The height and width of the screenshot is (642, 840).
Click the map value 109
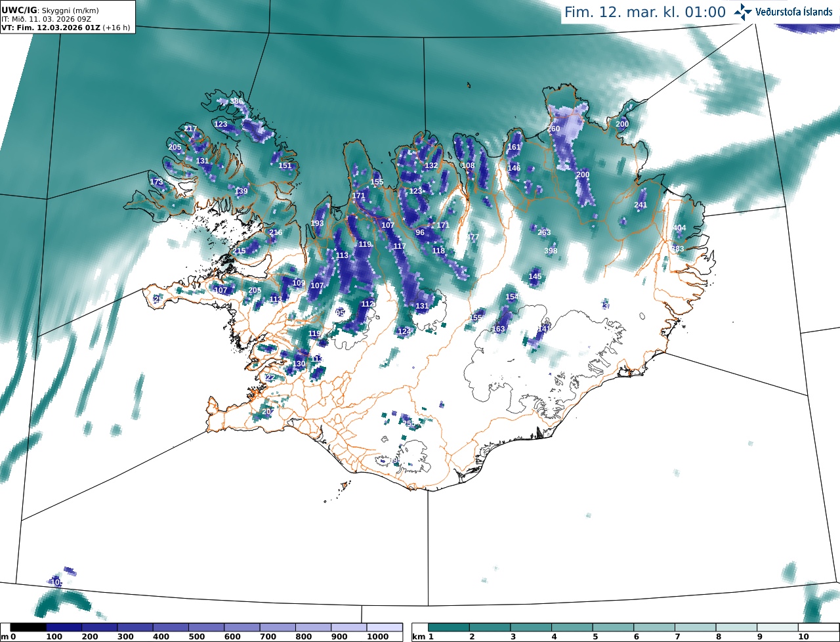(x=299, y=283)
